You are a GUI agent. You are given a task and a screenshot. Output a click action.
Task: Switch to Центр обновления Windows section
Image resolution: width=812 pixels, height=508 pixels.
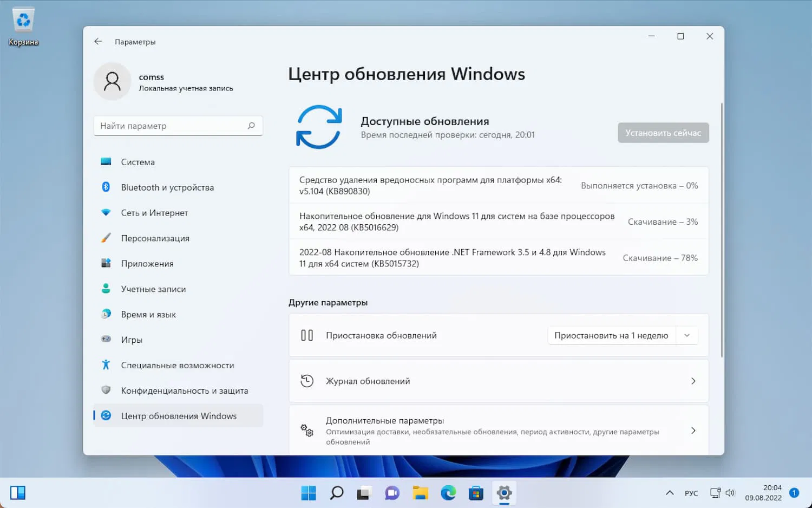[x=179, y=415]
